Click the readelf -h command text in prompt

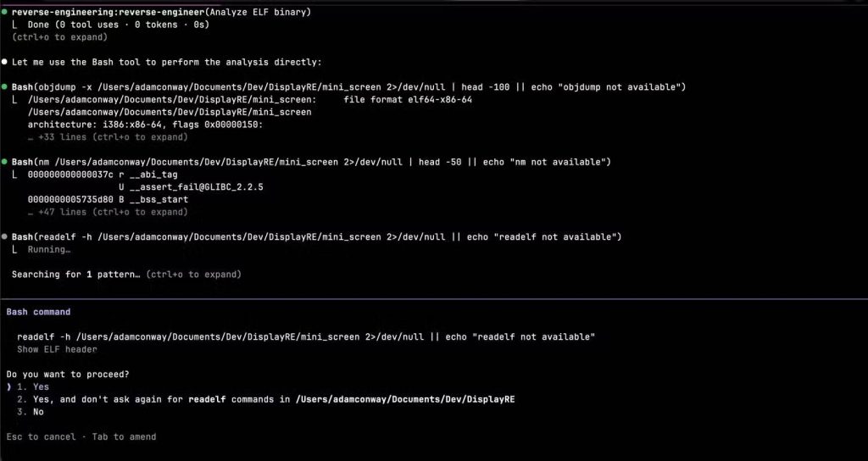click(x=306, y=337)
